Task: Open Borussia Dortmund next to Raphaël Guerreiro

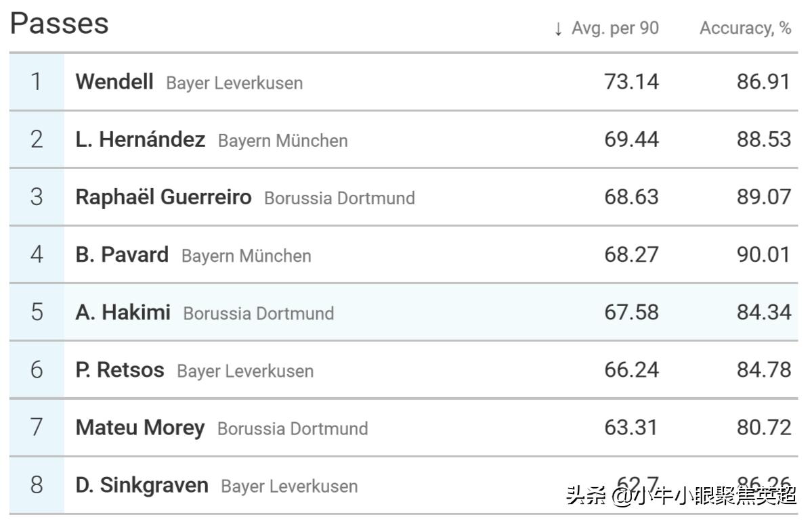Action: [x=339, y=198]
